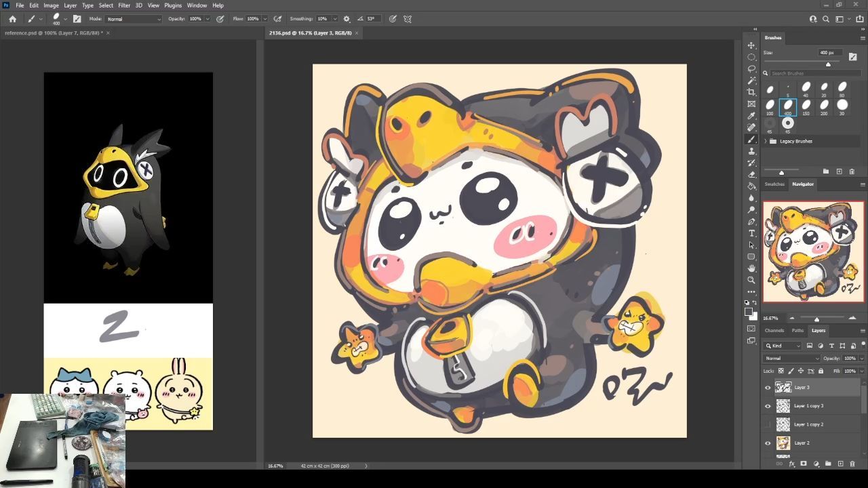Delete layer using Layers panel trash icon
Screen dimensions: 868x488
pos(852,464)
